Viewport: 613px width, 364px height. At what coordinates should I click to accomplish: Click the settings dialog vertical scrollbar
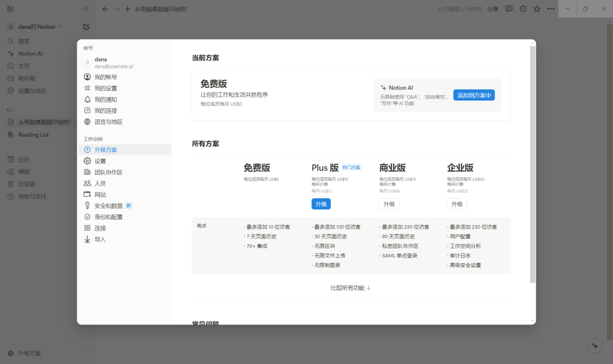[x=532, y=164]
